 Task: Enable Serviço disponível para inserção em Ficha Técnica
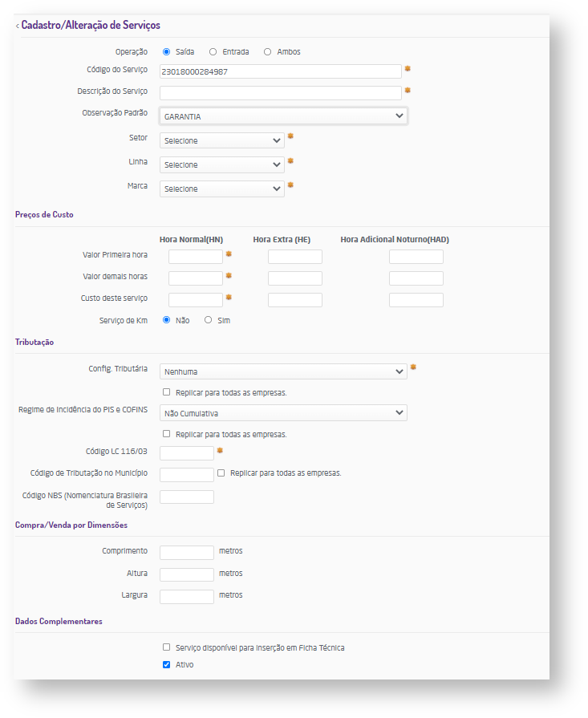click(166, 647)
